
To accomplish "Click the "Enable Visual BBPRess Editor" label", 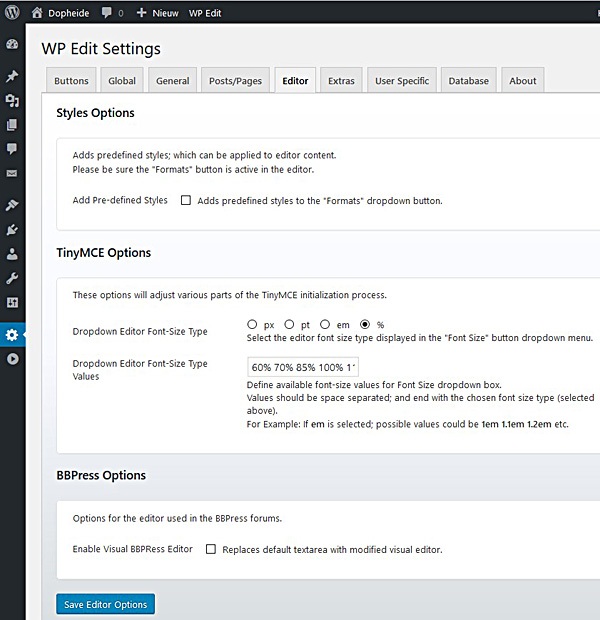I will pyautogui.click(x=132, y=549).
